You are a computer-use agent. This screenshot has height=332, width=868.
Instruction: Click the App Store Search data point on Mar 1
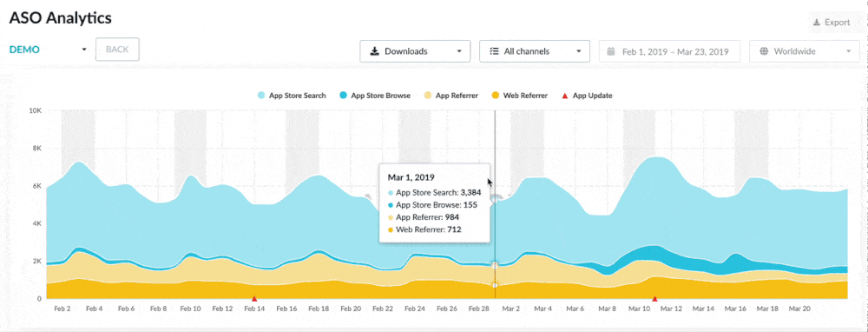coord(495,199)
